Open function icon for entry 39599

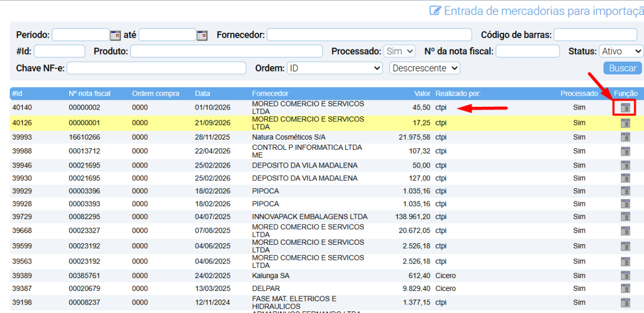pyautogui.click(x=625, y=246)
